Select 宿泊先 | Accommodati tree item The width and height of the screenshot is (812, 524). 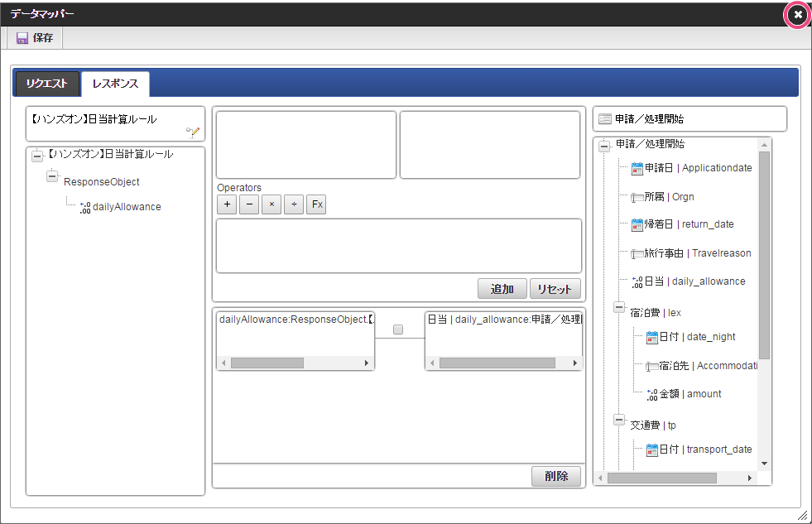(x=708, y=366)
